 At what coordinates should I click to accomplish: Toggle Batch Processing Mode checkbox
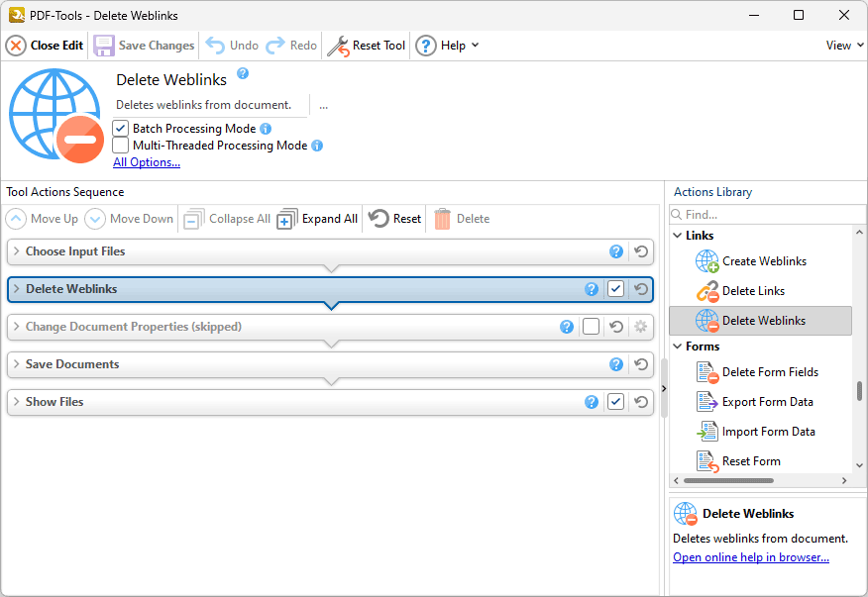tap(120, 129)
